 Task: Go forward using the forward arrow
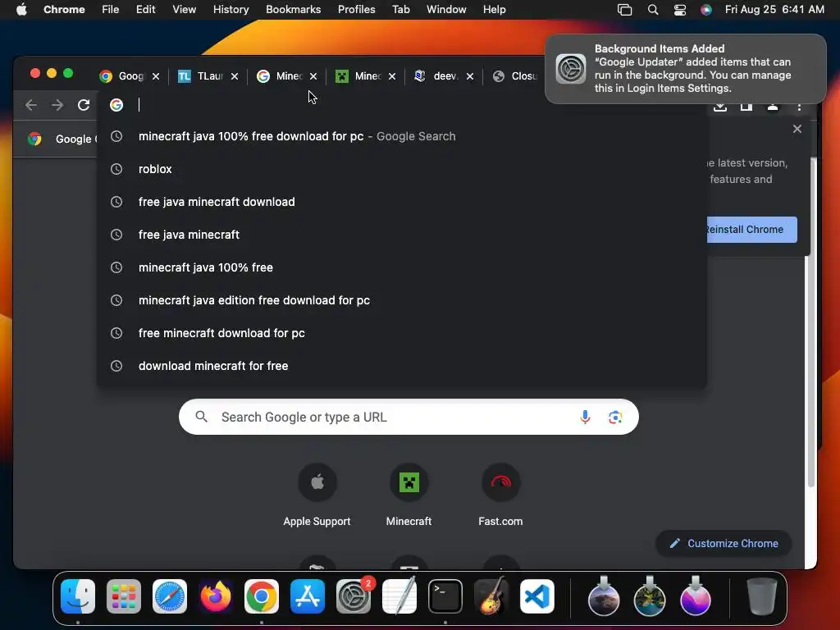pos(57,105)
